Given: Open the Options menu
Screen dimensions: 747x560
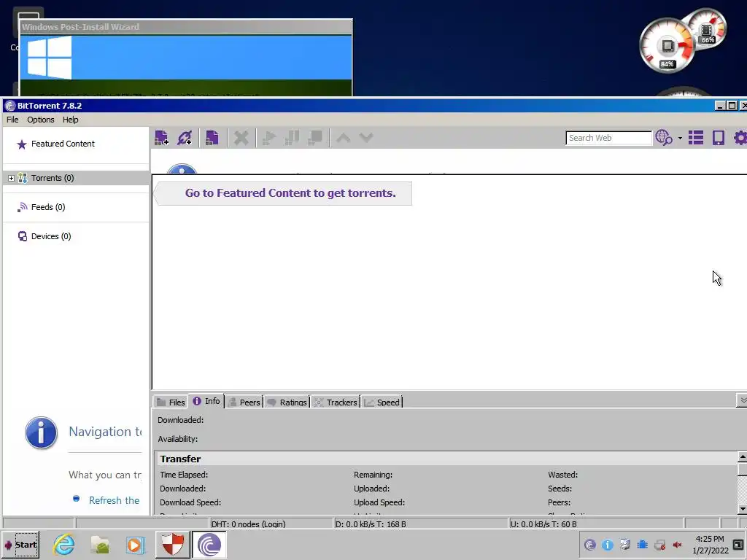Looking at the screenshot, I should click(x=41, y=120).
